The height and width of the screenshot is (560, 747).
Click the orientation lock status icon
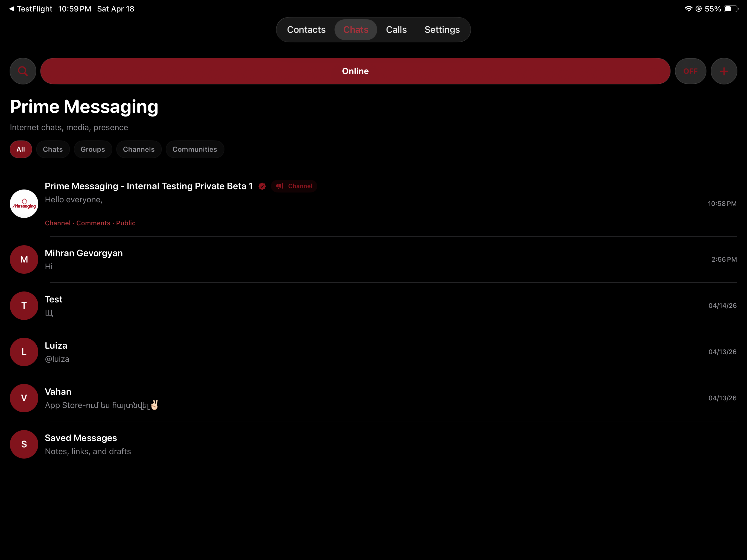pos(699,9)
